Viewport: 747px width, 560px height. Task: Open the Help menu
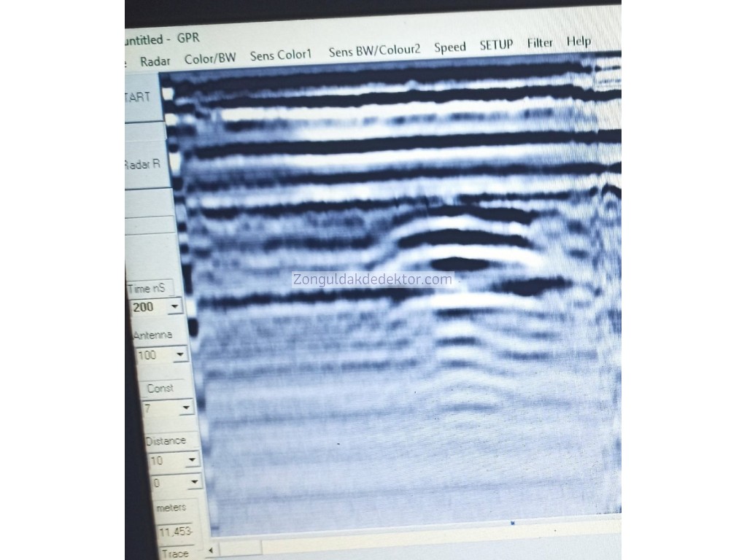(x=578, y=42)
